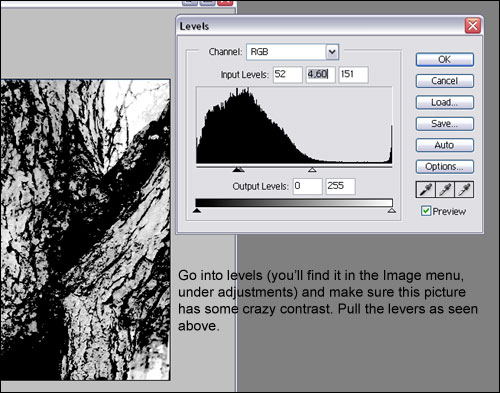Toggle the Preview checkbox
Viewport: 500px width, 393px height.
pos(426,211)
